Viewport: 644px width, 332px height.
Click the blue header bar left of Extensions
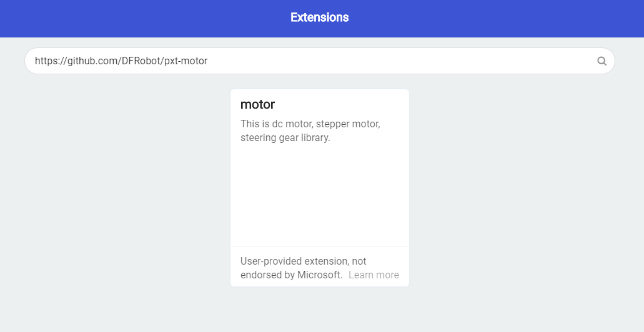125,17
